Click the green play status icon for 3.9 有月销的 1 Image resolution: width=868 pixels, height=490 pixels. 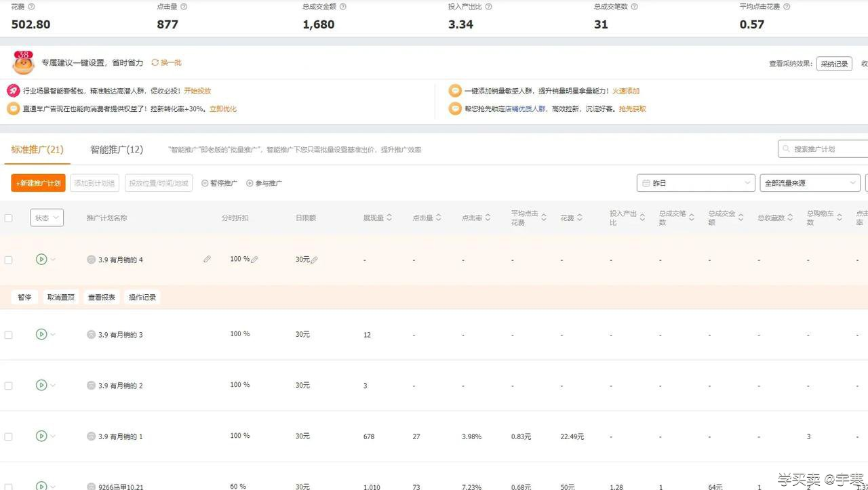[x=41, y=436]
